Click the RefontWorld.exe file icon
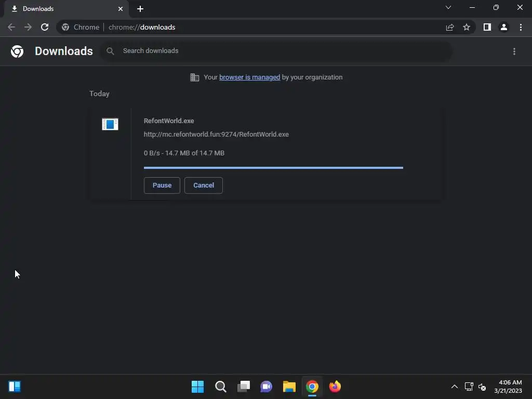 click(110, 124)
